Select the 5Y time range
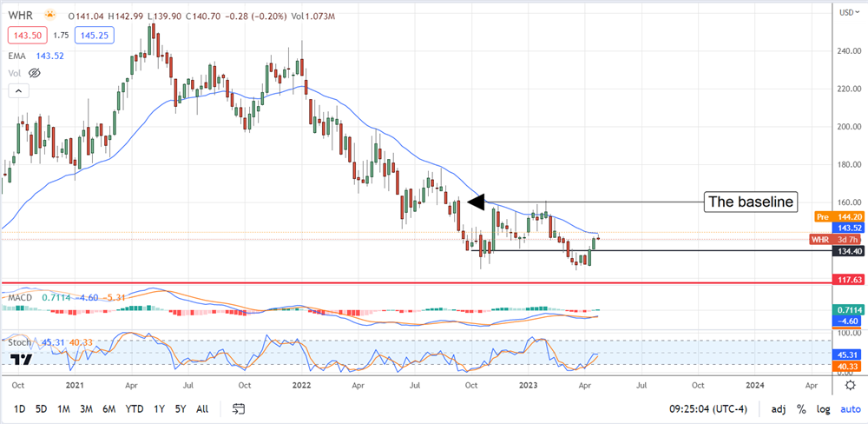The height and width of the screenshot is (424, 868). pyautogui.click(x=180, y=408)
